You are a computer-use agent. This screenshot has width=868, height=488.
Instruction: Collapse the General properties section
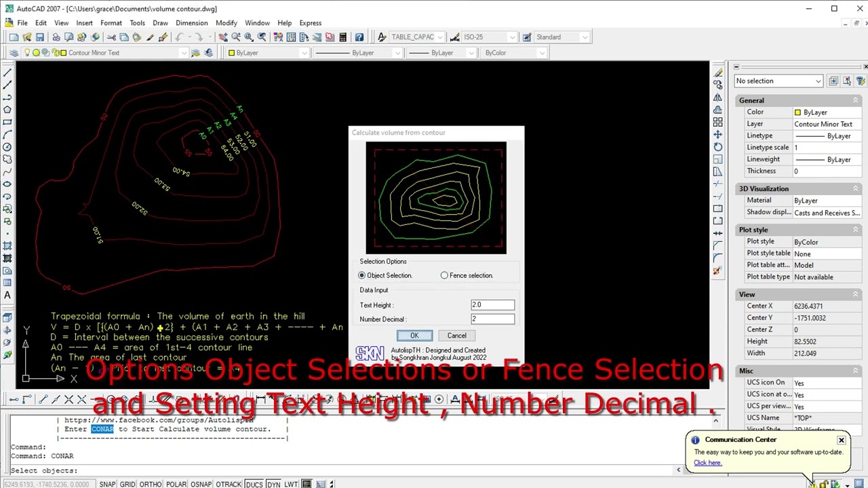[856, 100]
